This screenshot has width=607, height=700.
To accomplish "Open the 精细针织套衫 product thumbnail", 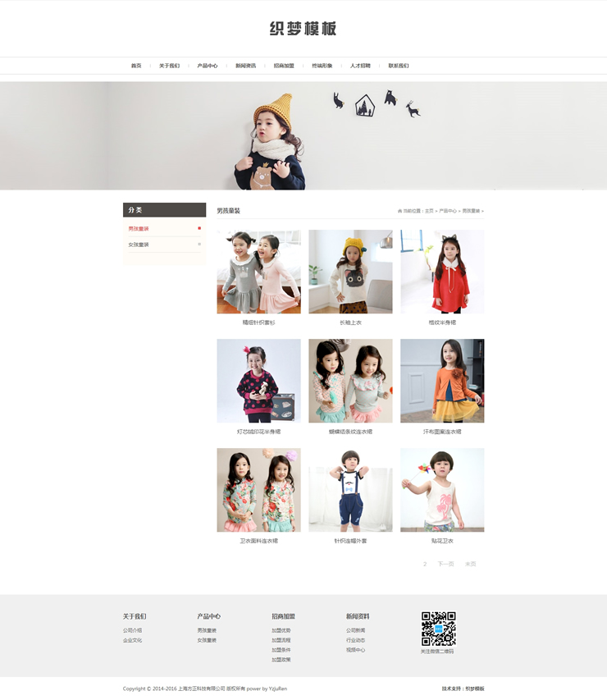I will [x=258, y=272].
